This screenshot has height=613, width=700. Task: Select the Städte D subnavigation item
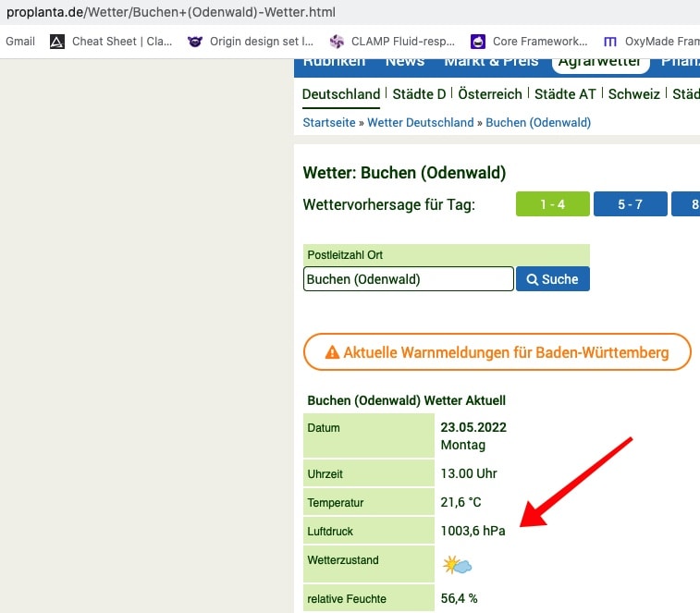click(419, 94)
